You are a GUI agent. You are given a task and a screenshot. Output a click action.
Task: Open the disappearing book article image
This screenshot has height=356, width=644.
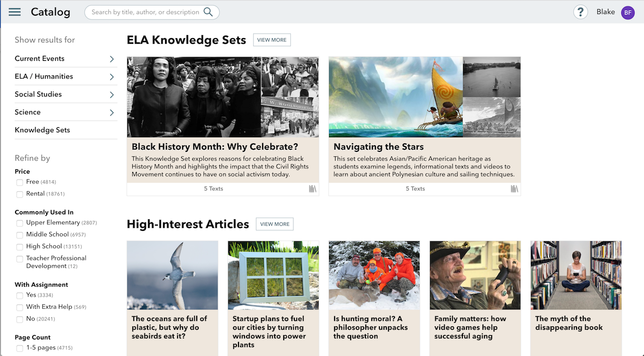point(576,275)
